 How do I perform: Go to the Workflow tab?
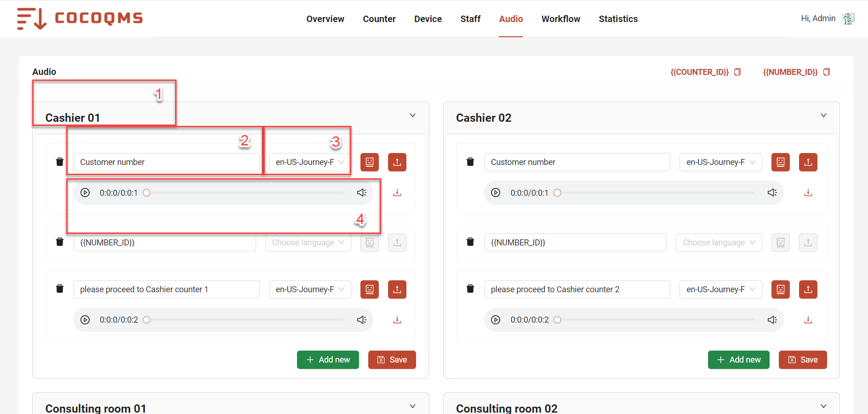[560, 19]
